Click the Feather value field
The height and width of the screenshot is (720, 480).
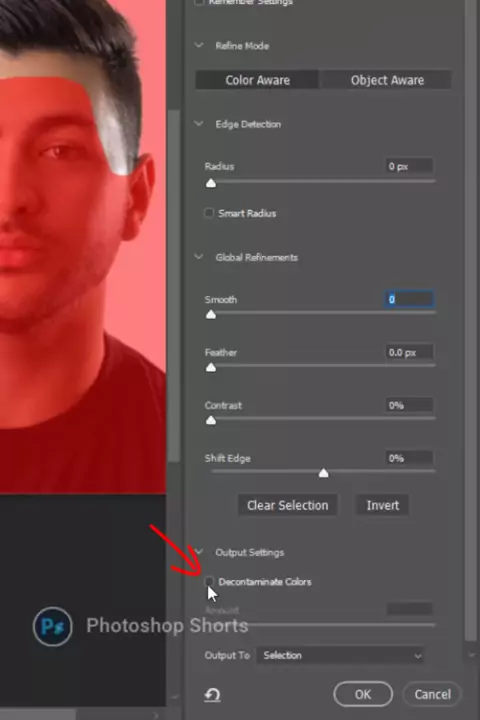coord(409,352)
